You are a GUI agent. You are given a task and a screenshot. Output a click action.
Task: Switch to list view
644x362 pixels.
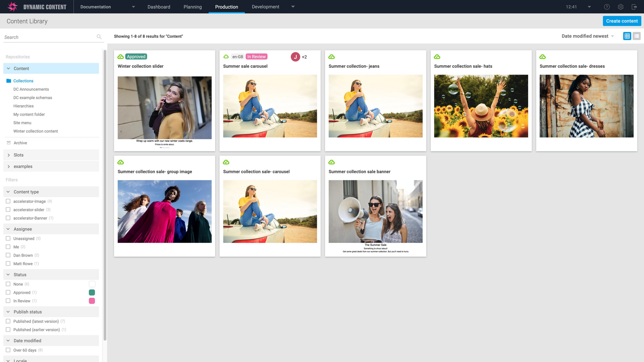coord(636,36)
